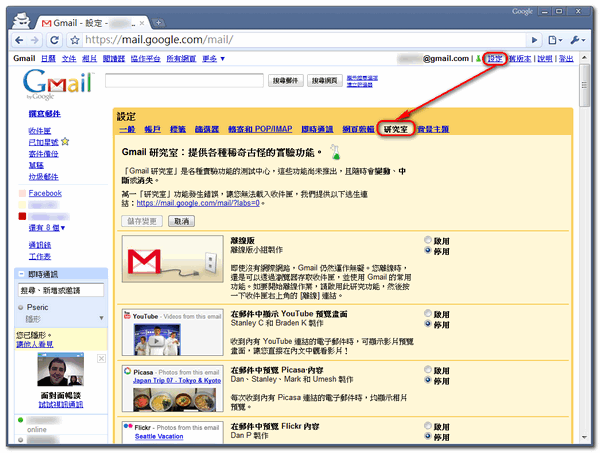Click the sign out link at top right

coord(566,59)
